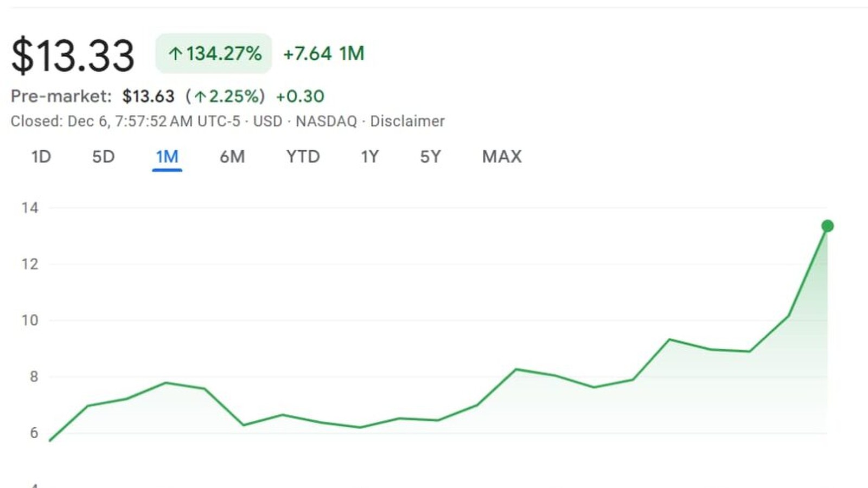Switch chart to YTD view

(x=303, y=157)
